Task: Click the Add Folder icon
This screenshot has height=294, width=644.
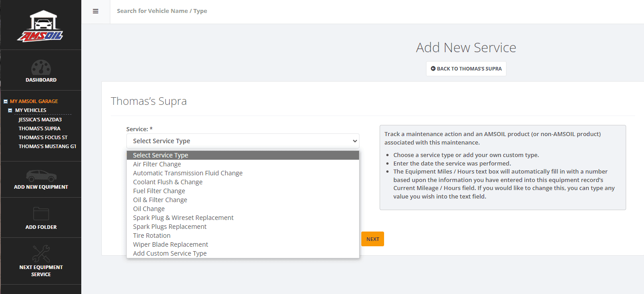Action: pyautogui.click(x=41, y=214)
